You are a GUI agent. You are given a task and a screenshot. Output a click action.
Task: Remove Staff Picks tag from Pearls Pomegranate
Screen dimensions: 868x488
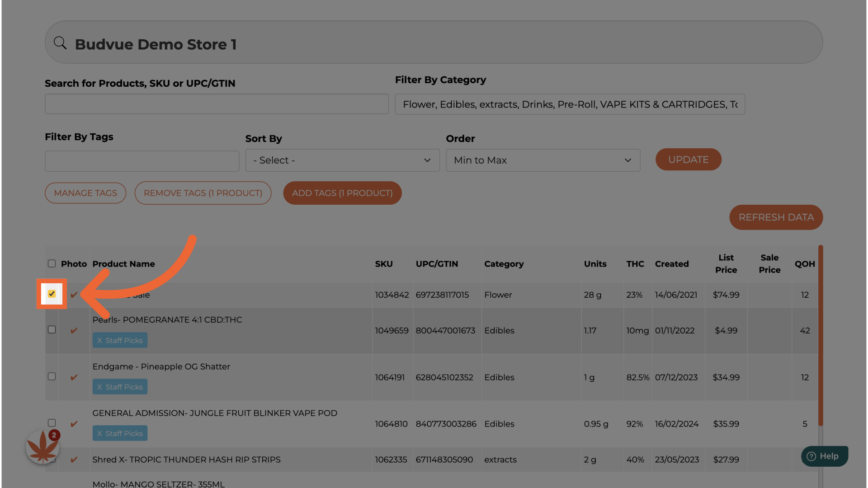coord(99,341)
